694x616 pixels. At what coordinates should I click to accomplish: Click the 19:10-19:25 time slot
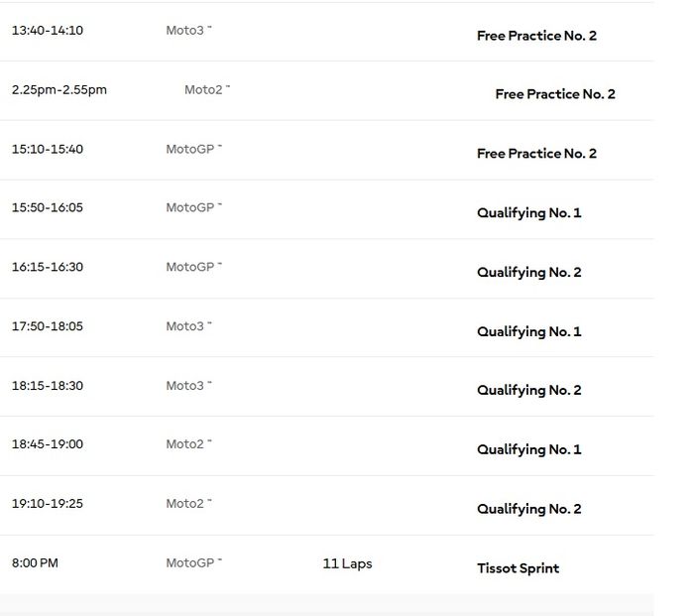[48, 504]
